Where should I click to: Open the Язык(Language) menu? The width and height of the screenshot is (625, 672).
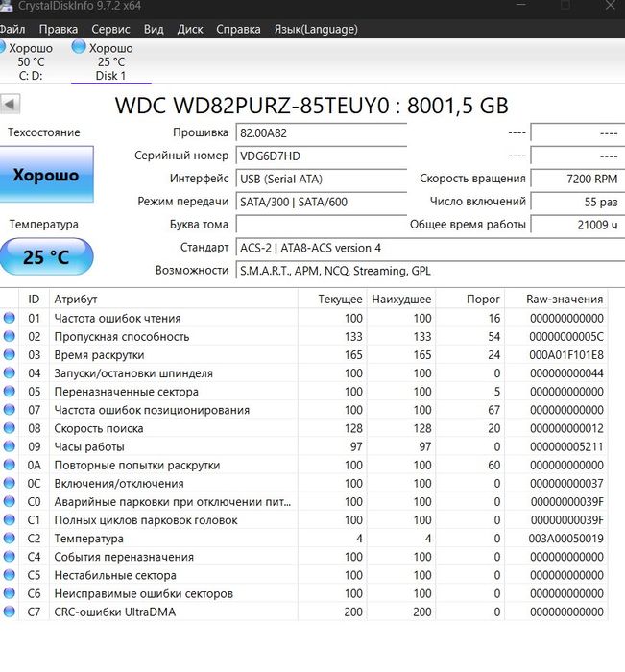316,29
